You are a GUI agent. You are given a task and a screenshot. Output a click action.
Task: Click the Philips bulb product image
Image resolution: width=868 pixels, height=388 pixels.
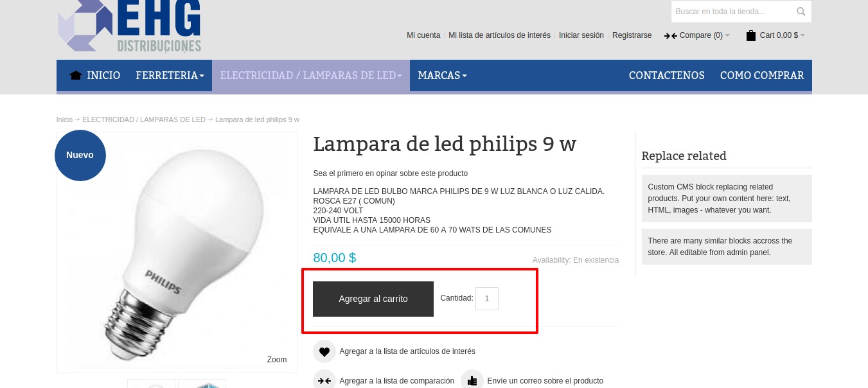[177, 252]
